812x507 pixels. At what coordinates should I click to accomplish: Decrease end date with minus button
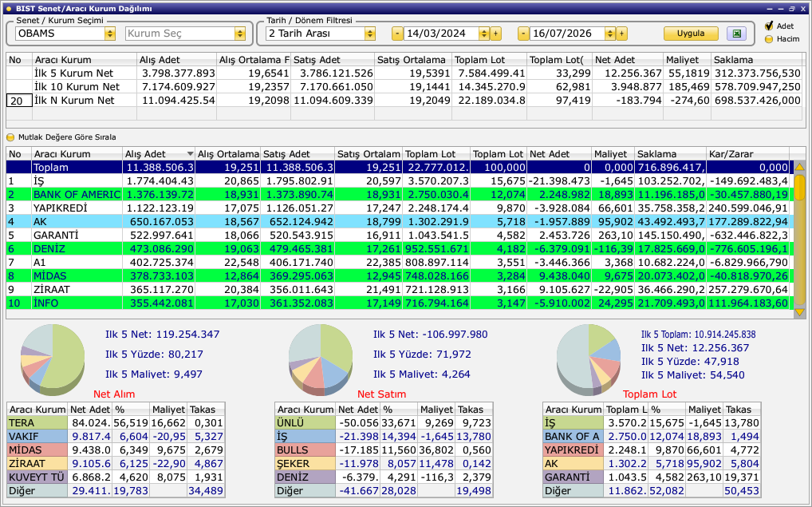click(523, 34)
